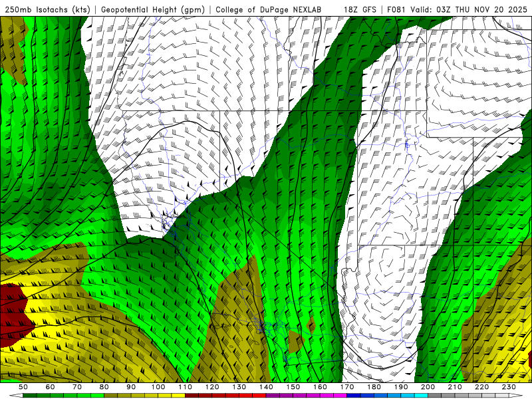Click the 70 label on the color scale
532x399 pixels.
(77, 387)
